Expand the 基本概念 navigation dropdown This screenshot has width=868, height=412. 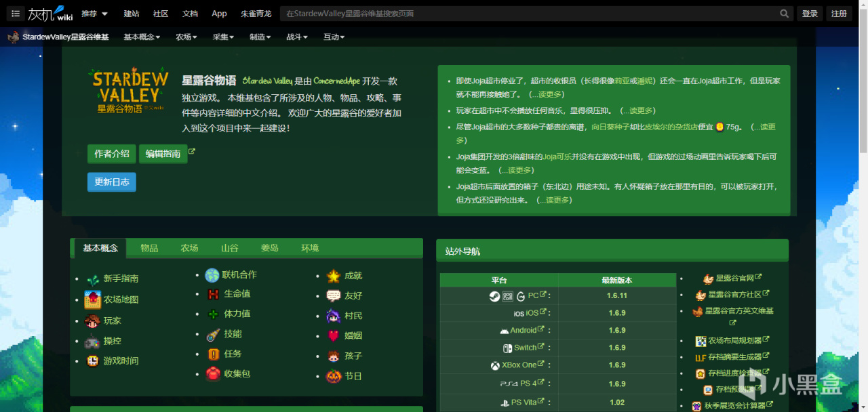click(142, 37)
